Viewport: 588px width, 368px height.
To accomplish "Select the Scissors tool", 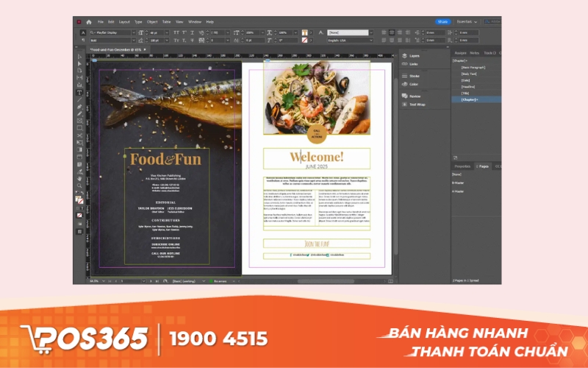I will 79,135.
